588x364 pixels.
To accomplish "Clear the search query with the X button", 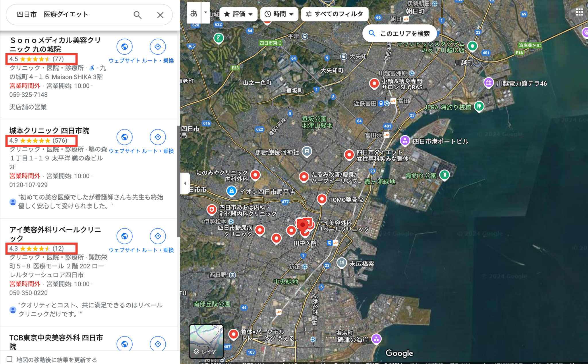I will point(160,15).
